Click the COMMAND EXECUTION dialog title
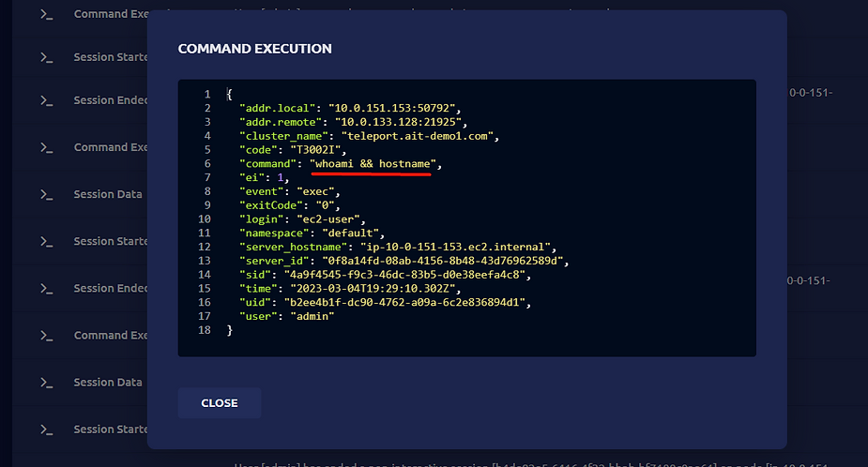868x467 pixels. [254, 49]
